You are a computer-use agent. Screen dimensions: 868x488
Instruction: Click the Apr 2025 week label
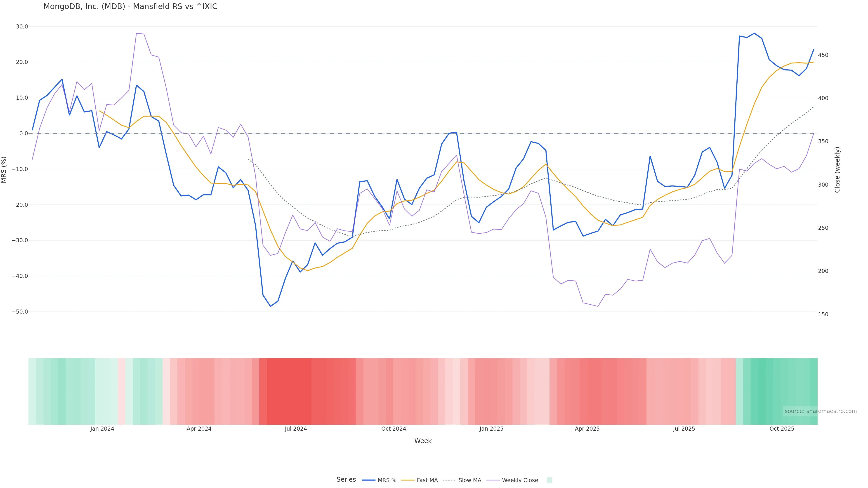587,429
